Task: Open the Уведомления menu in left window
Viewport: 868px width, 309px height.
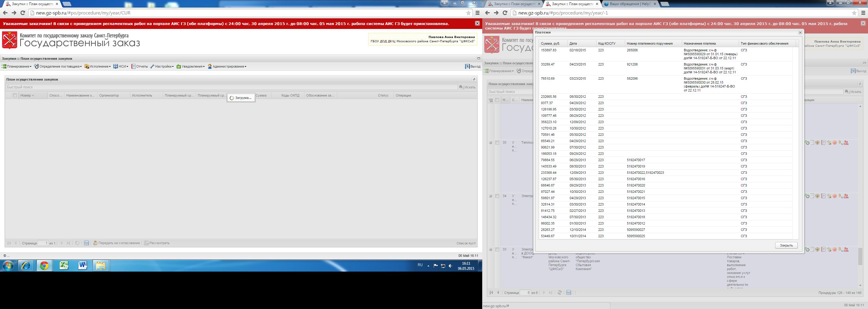Action: (x=191, y=66)
